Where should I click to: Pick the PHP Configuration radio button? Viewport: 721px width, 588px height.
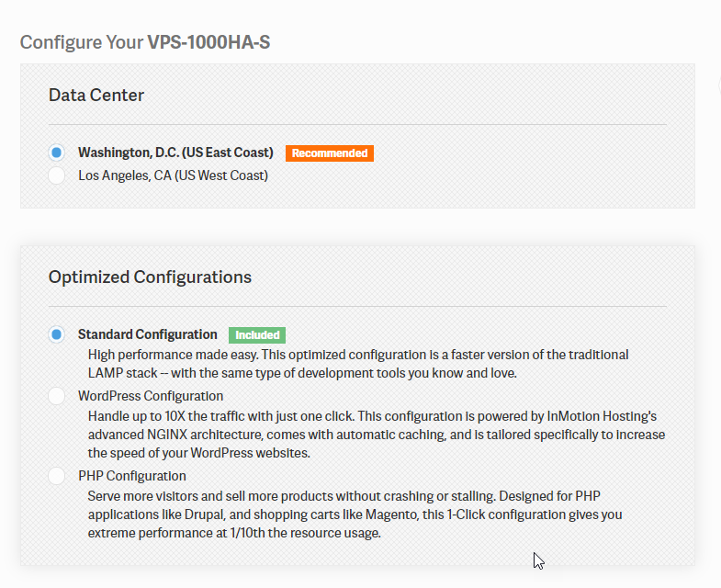pos(57,476)
